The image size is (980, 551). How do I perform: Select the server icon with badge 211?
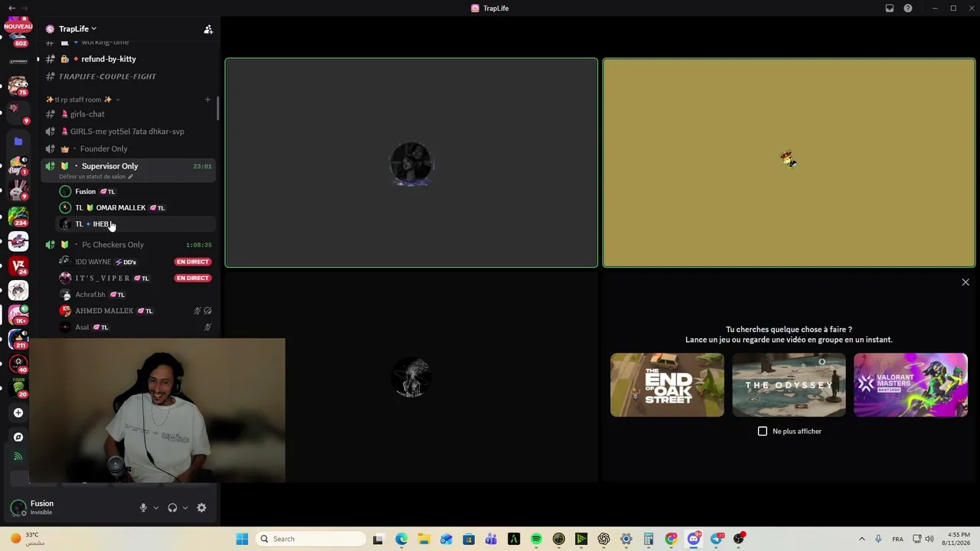coord(18,339)
